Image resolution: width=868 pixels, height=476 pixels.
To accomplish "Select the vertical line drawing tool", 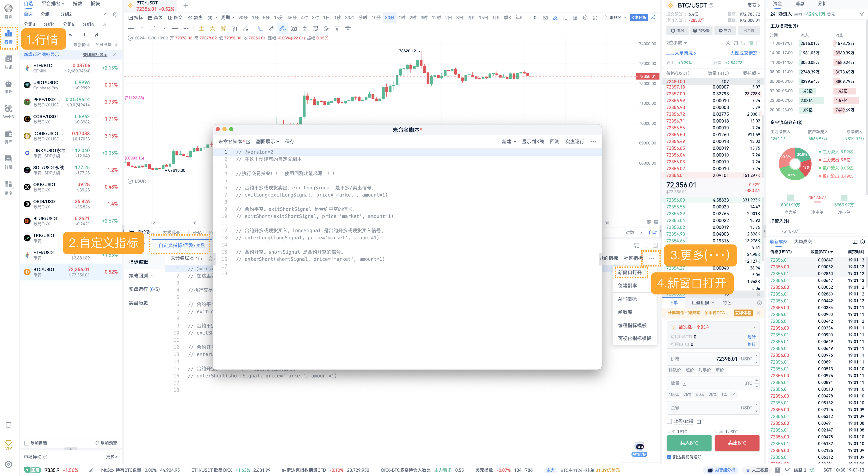I will (142, 29).
